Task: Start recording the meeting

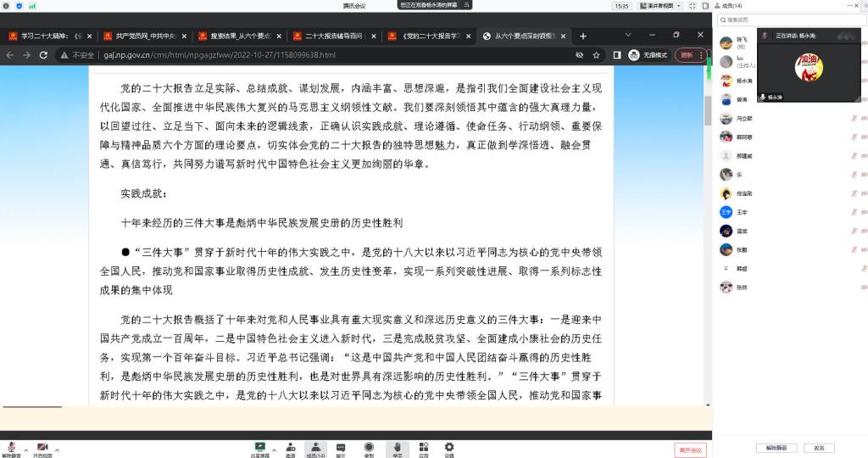Action: click(x=369, y=447)
